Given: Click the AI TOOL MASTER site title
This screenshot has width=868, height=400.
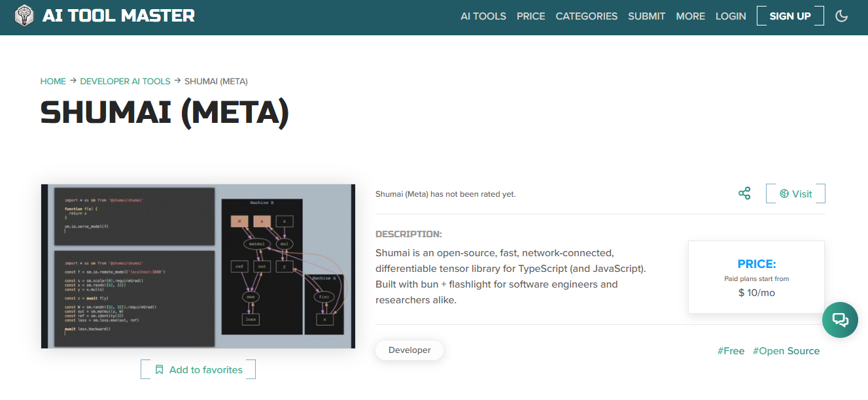Looking at the screenshot, I should [118, 16].
